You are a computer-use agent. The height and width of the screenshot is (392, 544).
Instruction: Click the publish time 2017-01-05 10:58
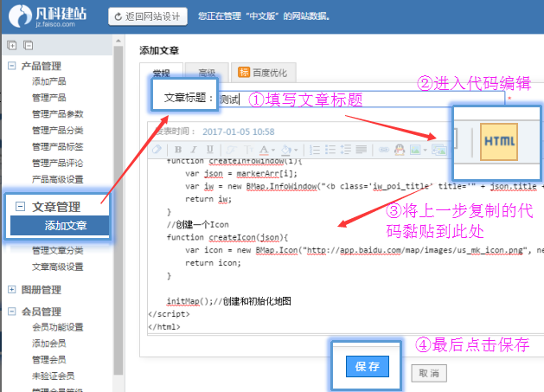tap(239, 132)
